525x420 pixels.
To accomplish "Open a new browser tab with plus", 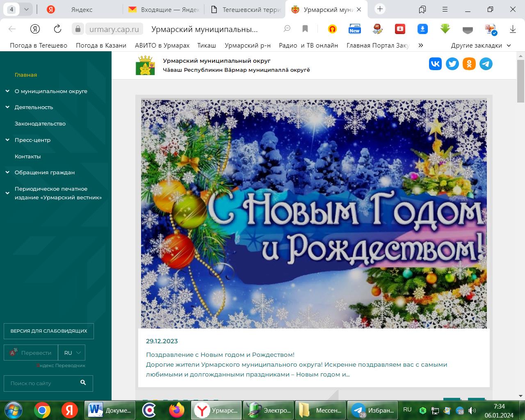I will pyautogui.click(x=380, y=9).
